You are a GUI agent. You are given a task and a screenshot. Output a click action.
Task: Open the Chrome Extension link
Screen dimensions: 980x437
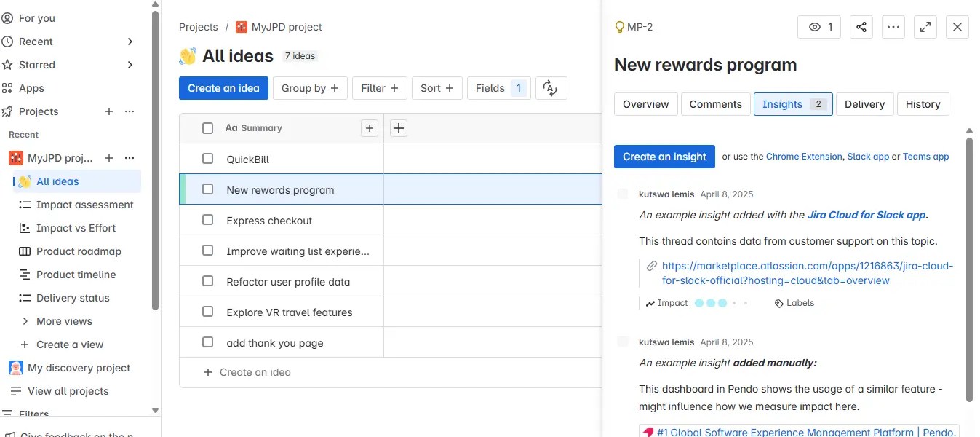tap(804, 157)
